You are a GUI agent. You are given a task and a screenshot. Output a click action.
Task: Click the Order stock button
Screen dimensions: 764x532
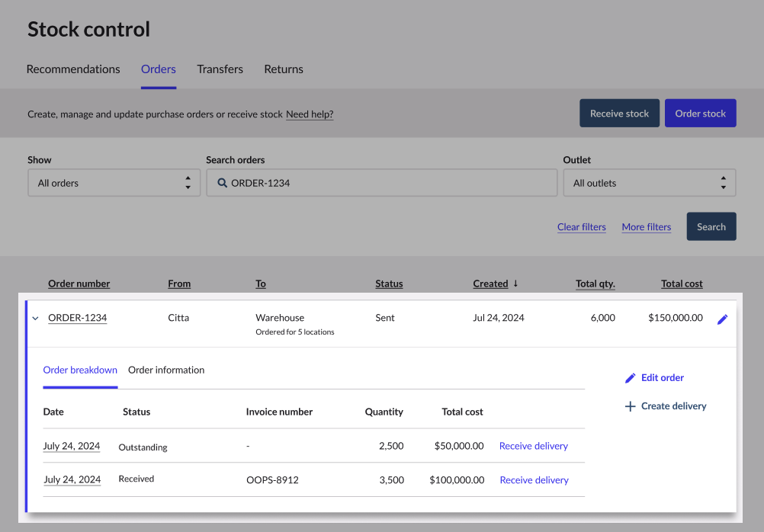pos(700,113)
